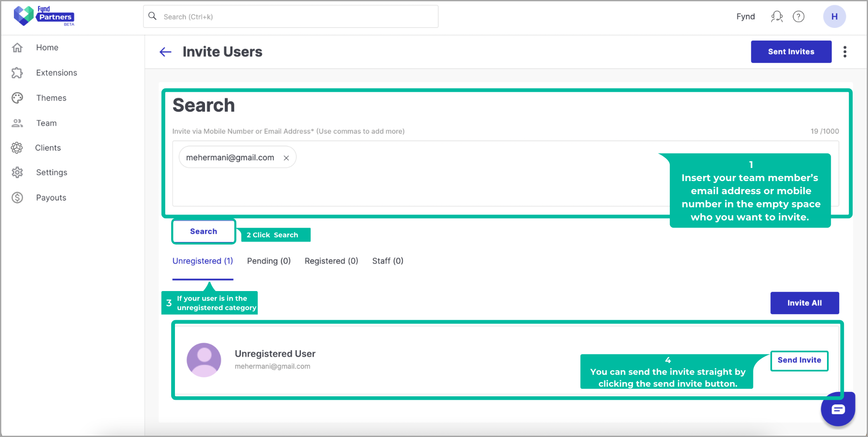This screenshot has height=437, width=868.
Task: Switch to the Registered (0) tab
Action: (331, 261)
